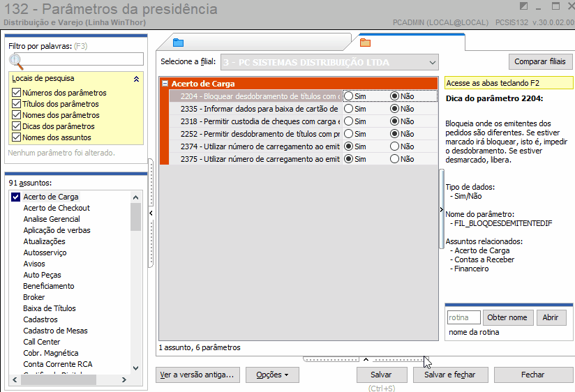Select the orange folder tab
Viewport: 575px width, 392px height.
365,43
